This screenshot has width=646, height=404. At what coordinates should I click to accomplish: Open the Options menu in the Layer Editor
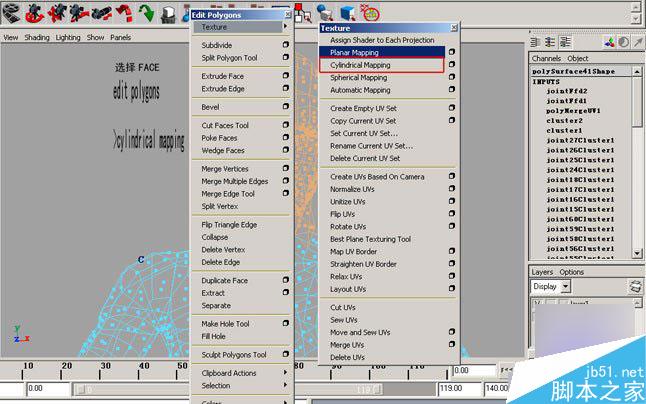[571, 272]
